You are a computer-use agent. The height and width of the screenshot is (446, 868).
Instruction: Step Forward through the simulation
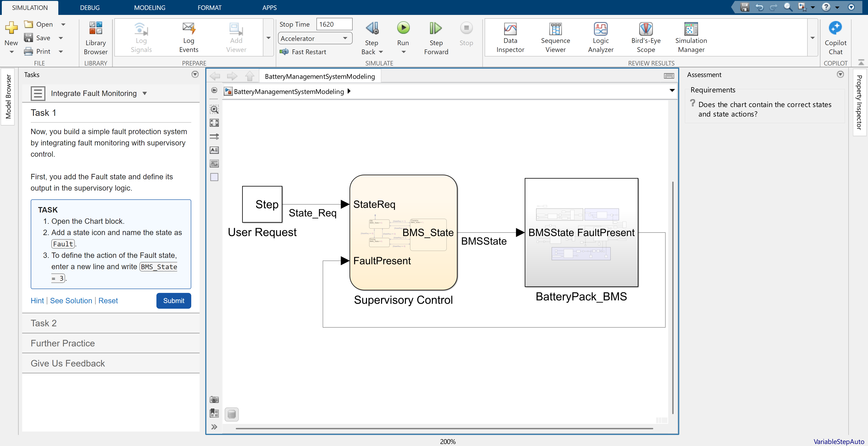pyautogui.click(x=436, y=37)
